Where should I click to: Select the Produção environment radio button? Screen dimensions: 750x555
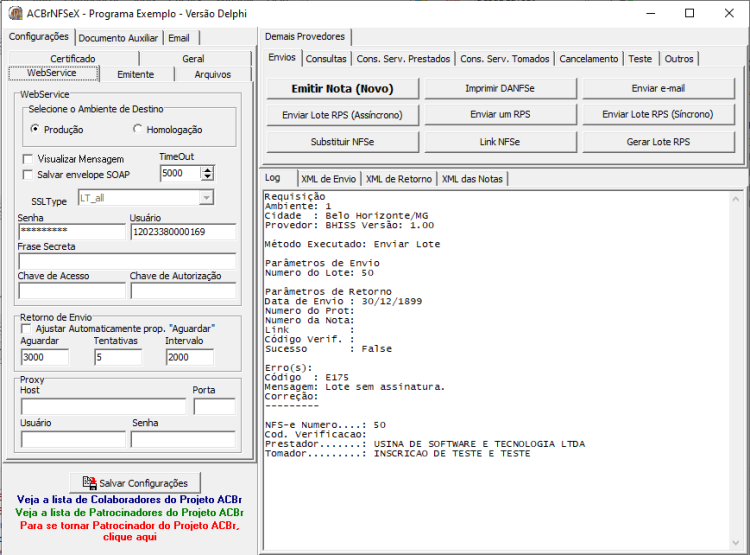click(x=34, y=129)
